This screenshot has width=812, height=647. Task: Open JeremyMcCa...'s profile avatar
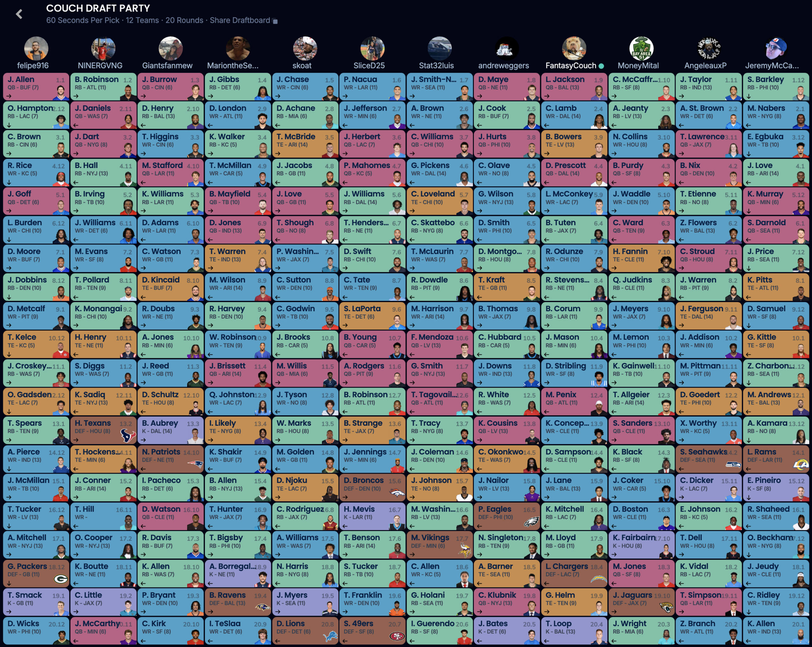coord(776,49)
